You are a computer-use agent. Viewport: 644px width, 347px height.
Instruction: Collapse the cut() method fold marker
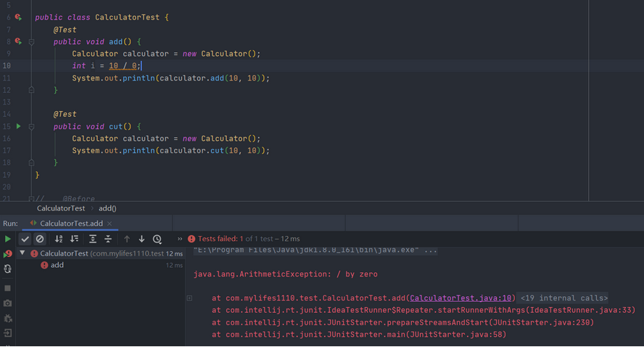(x=31, y=126)
